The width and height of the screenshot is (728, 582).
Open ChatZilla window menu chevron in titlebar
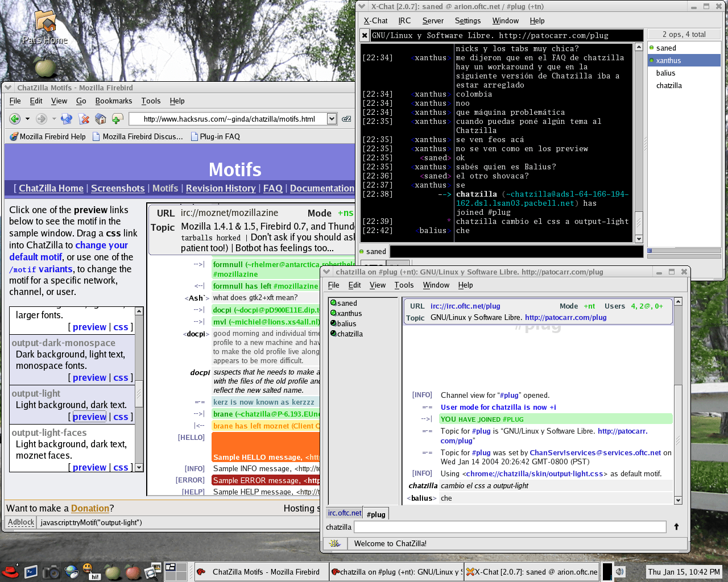pyautogui.click(x=326, y=272)
